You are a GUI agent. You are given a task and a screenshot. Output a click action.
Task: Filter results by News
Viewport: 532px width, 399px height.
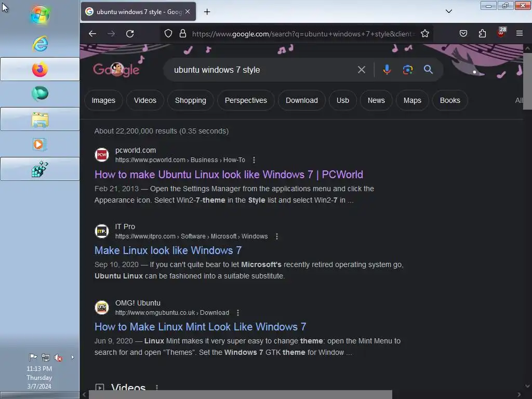[x=376, y=100]
